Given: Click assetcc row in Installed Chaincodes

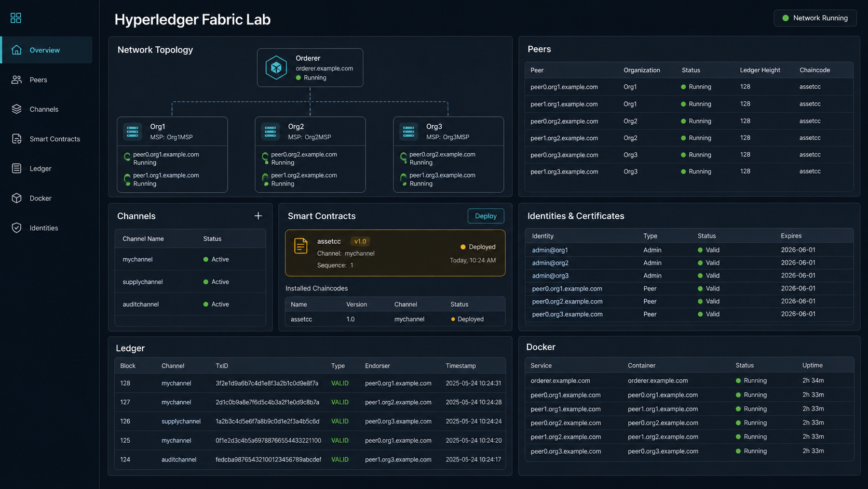Looking at the screenshot, I should point(395,319).
